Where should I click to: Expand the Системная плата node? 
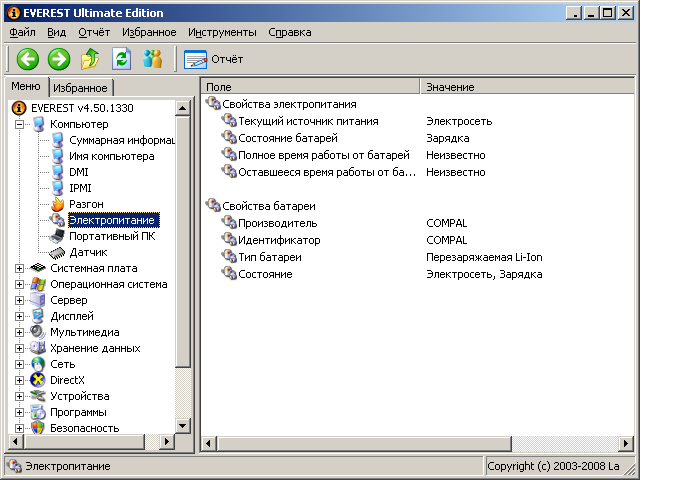point(19,268)
